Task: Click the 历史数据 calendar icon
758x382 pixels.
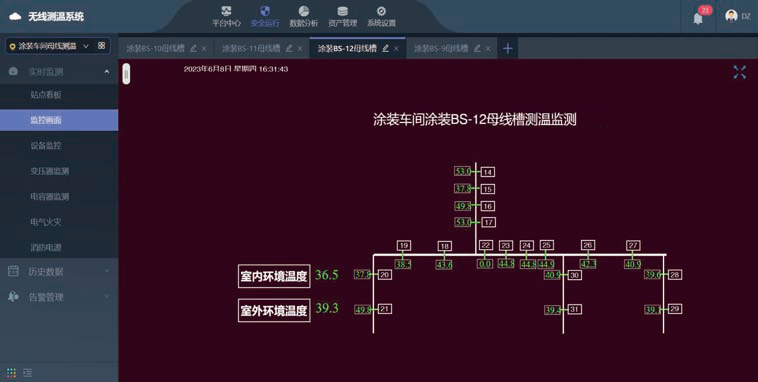Action: [14, 271]
